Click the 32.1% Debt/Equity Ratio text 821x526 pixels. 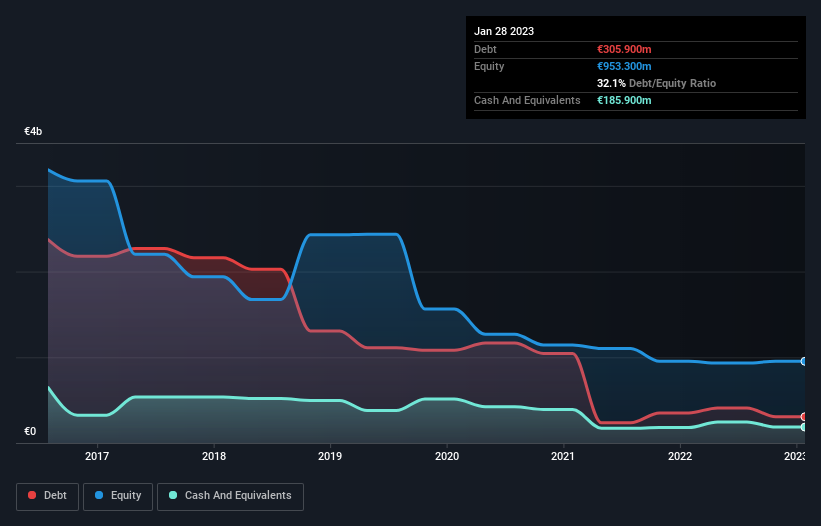pyautogui.click(x=656, y=83)
